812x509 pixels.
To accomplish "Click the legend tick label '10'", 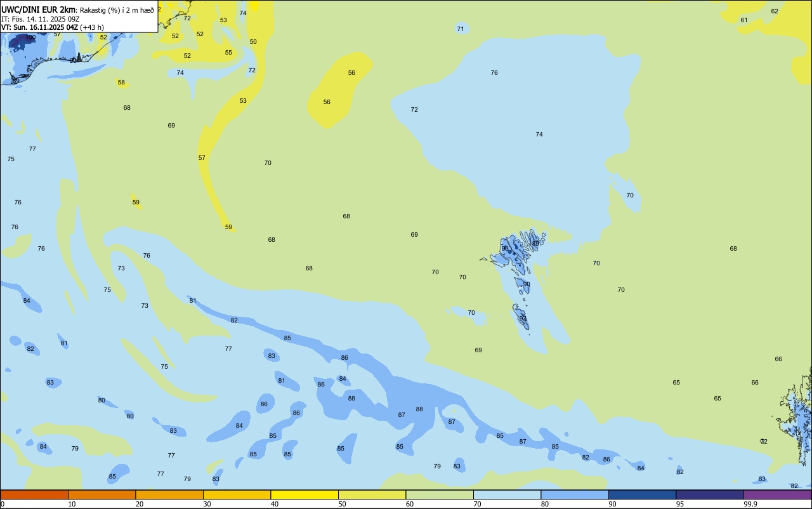I will point(72,504).
